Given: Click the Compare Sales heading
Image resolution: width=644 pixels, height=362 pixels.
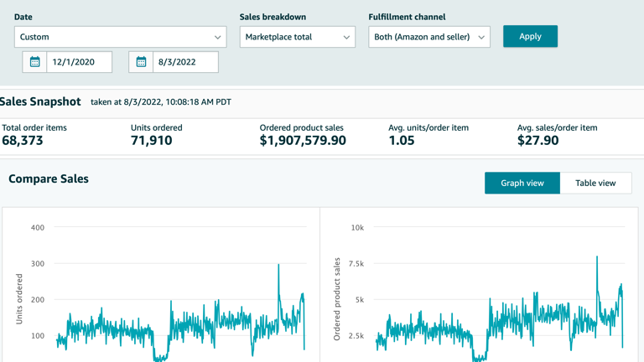Looking at the screenshot, I should 49,178.
